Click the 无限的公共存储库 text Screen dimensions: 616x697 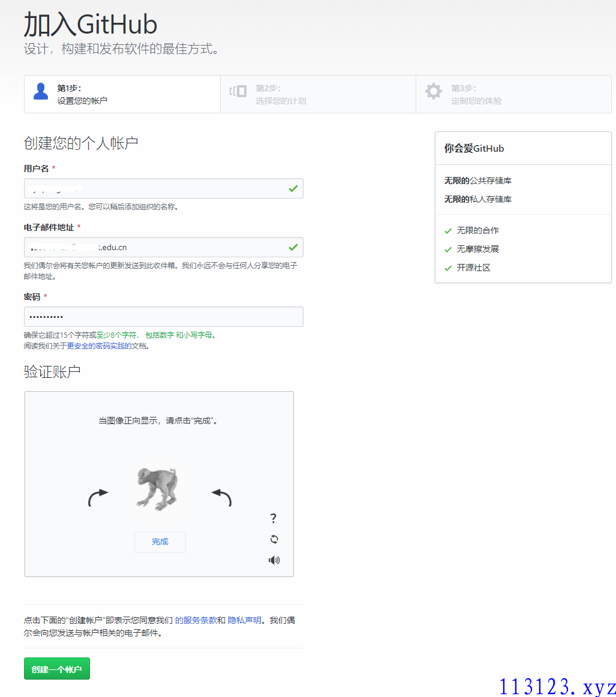click(478, 181)
